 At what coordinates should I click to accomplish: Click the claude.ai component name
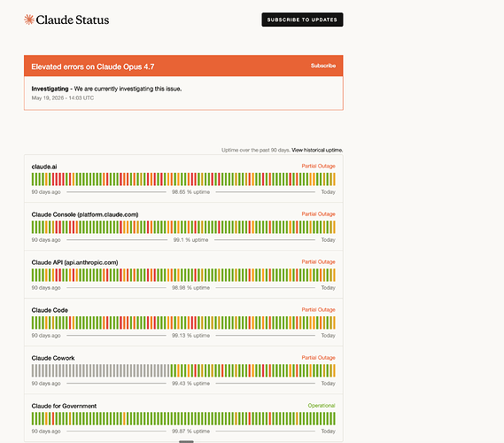[x=44, y=167]
